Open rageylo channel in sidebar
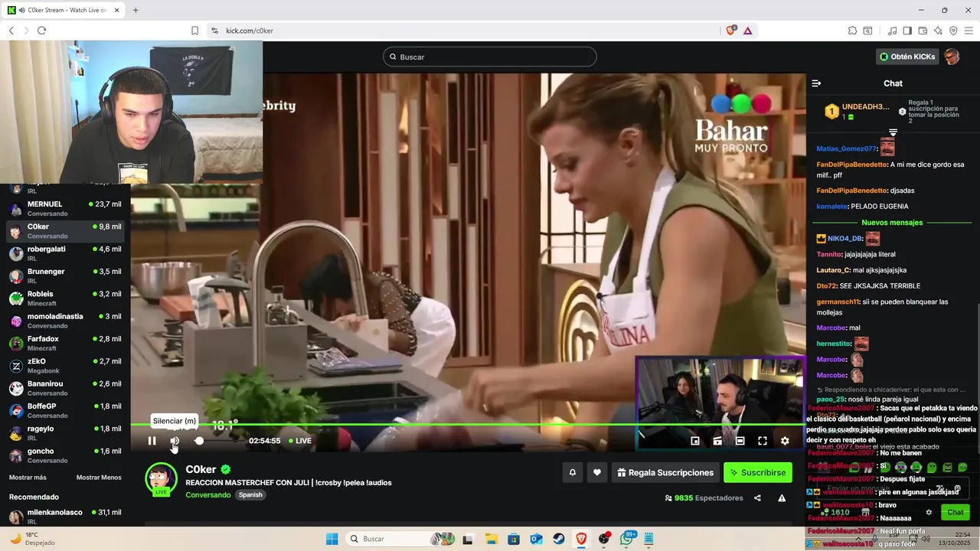 [x=65, y=433]
